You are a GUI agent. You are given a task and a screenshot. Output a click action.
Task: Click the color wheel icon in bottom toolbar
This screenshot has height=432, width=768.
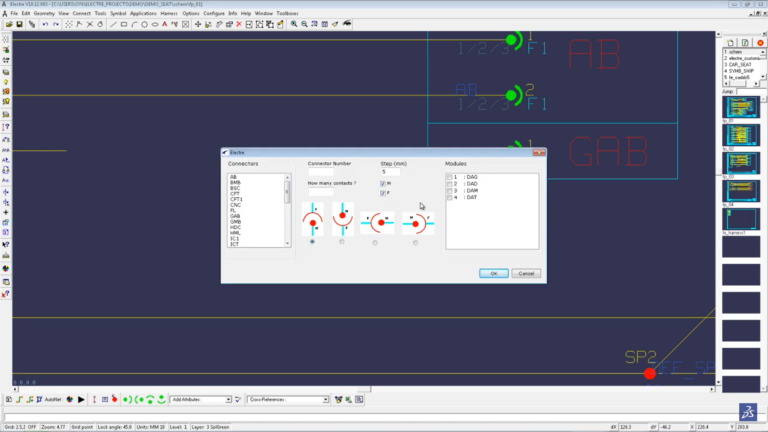click(x=70, y=400)
